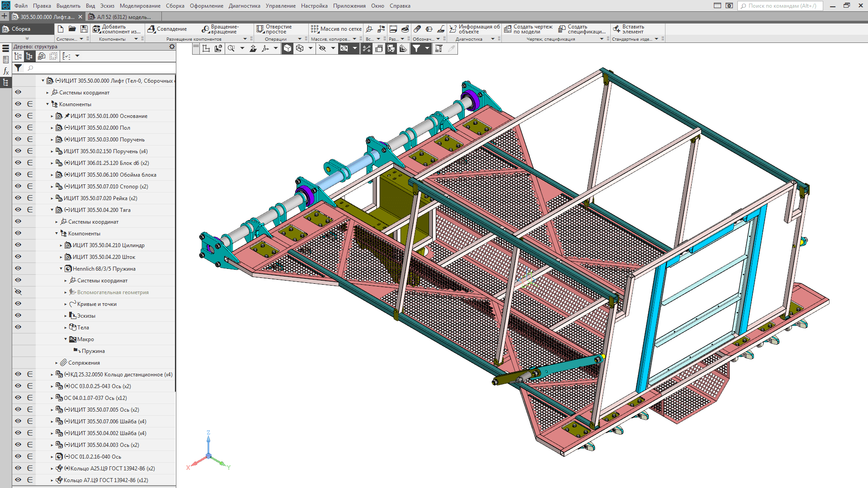The height and width of the screenshot is (488, 868).
Task: Click Вставить элемент button
Action: pos(628,29)
